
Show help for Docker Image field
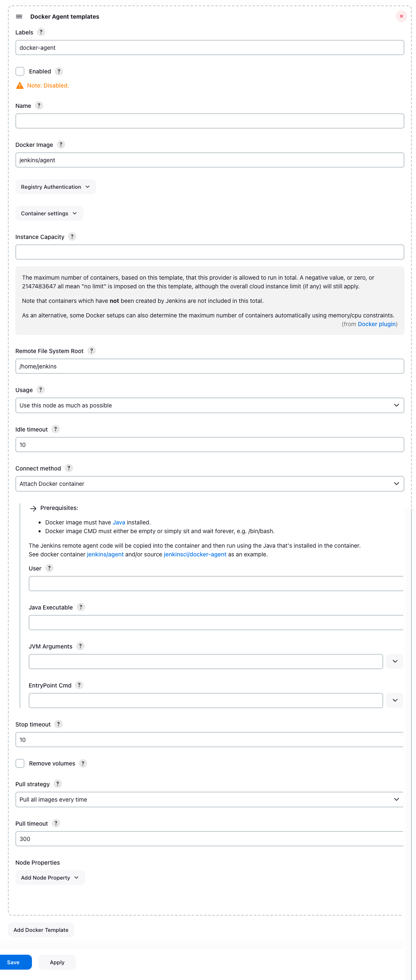[x=61, y=144]
